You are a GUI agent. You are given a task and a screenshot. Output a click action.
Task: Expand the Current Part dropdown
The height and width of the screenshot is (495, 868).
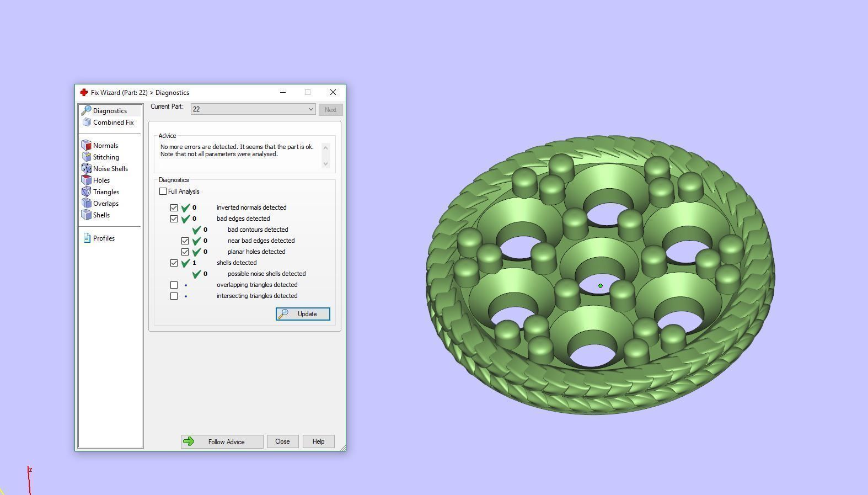(310, 109)
